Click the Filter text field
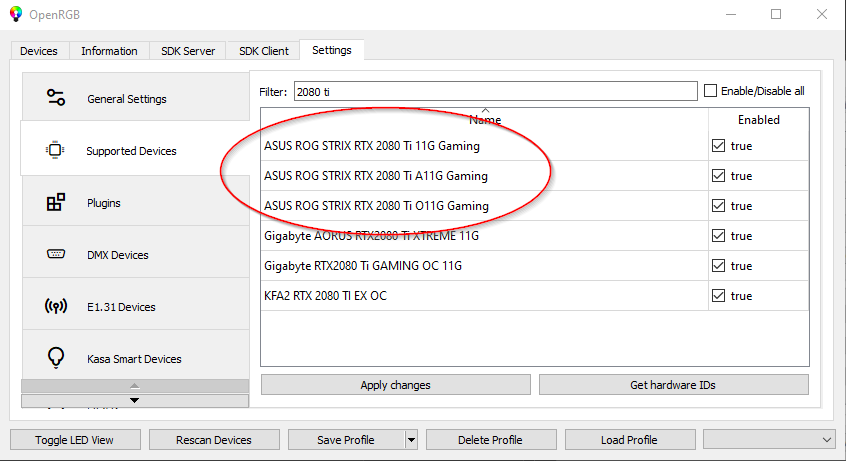This screenshot has width=846, height=461. click(x=495, y=91)
